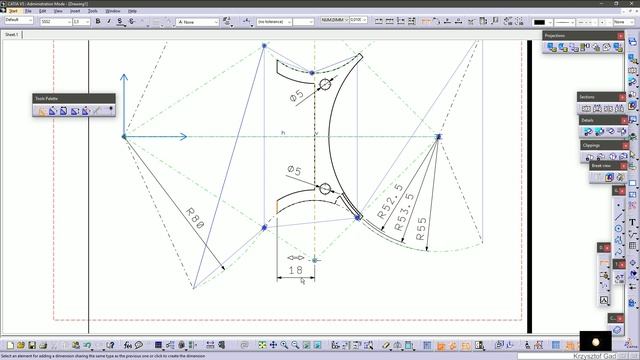640x360 pixels.
Task: Open the View menu
Action: pyautogui.click(x=58, y=11)
